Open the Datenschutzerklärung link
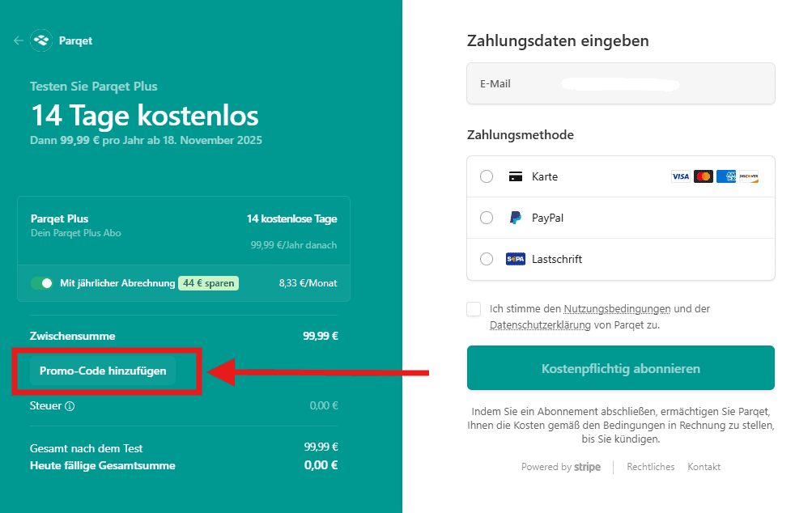Viewport: 812px width, 513px height. (539, 325)
